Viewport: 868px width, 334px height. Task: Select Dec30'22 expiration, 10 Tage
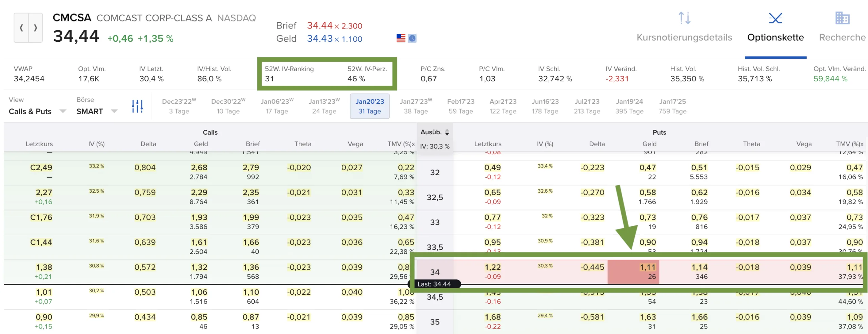coord(228,106)
